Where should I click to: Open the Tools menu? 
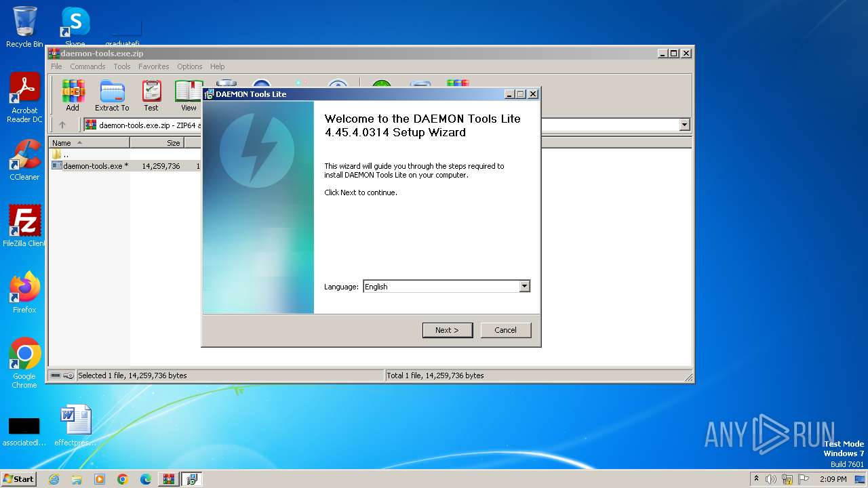point(122,66)
